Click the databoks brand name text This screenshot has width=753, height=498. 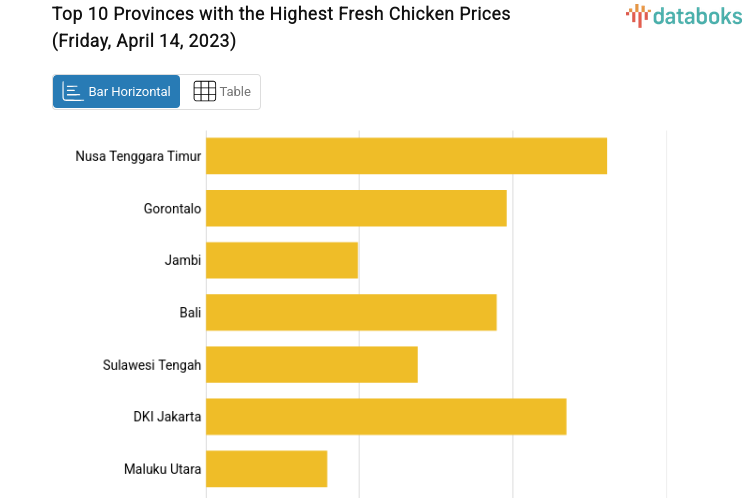click(697, 15)
